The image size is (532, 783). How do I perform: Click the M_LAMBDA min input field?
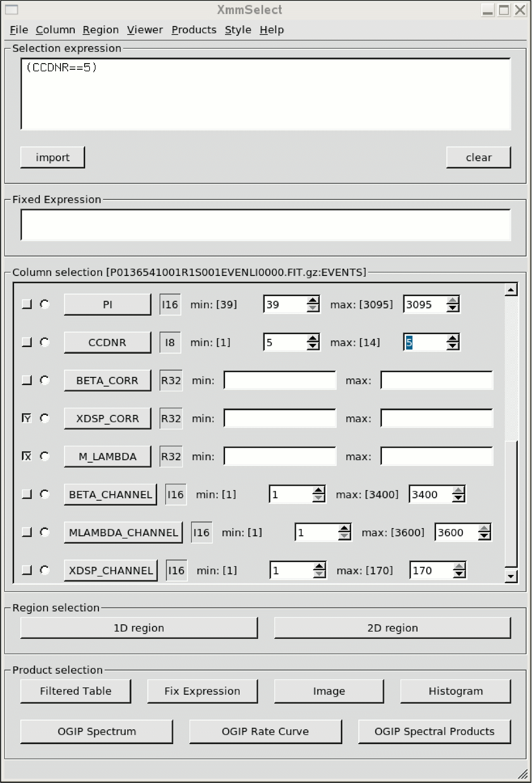(280, 456)
